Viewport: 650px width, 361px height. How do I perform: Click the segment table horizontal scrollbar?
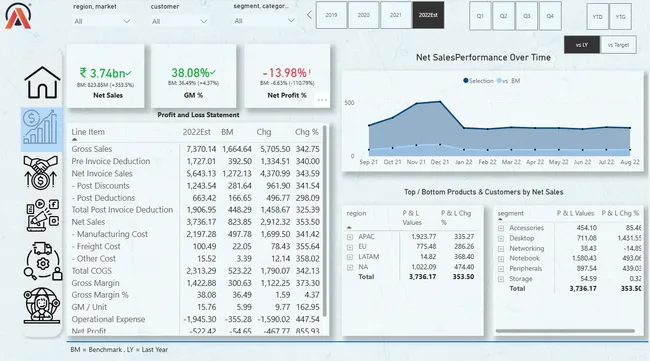[x=565, y=331]
